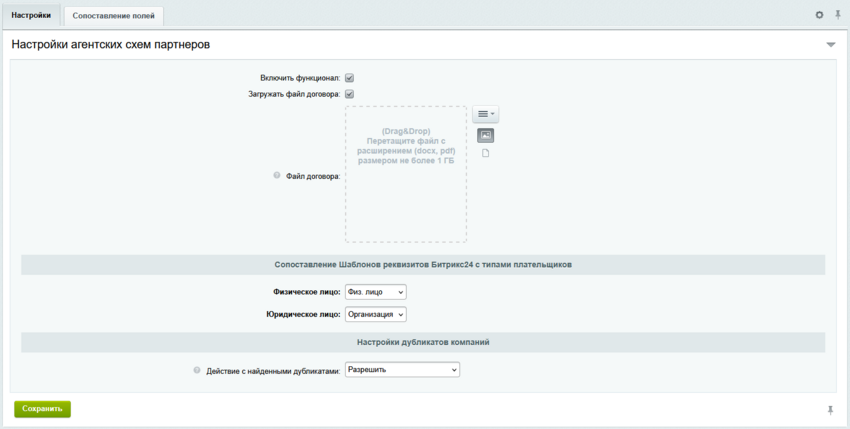Click the blank document icon under the image icon

click(x=485, y=153)
